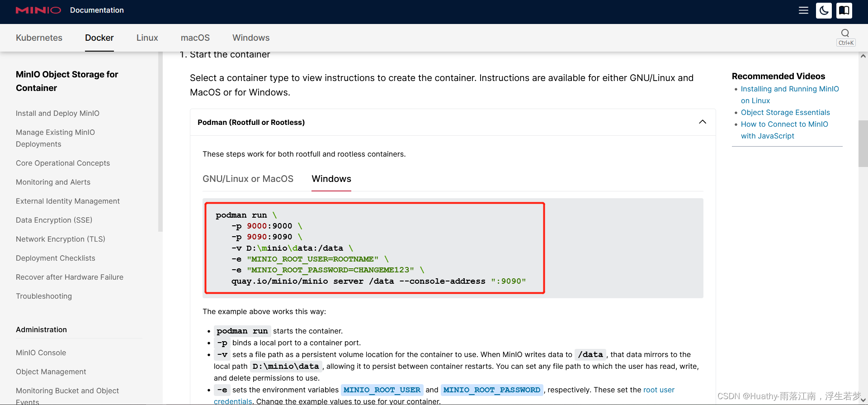Open Troubleshooting in the sidebar

(x=44, y=296)
